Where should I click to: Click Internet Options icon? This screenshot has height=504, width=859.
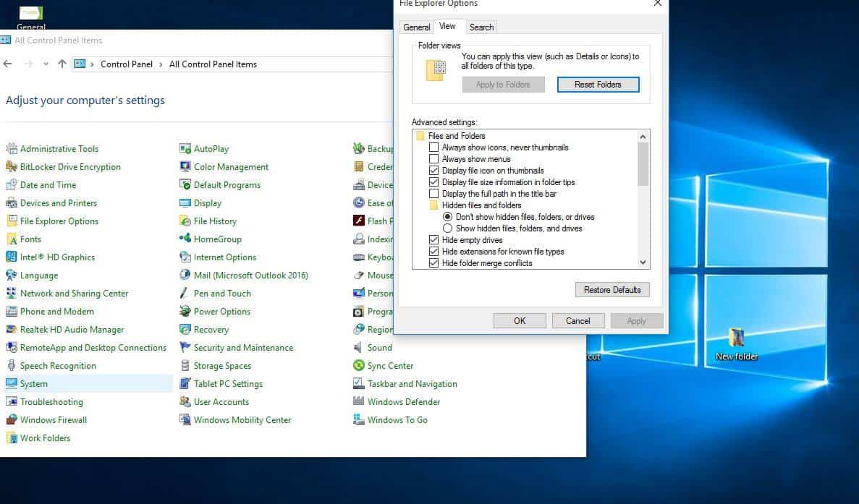point(185,257)
